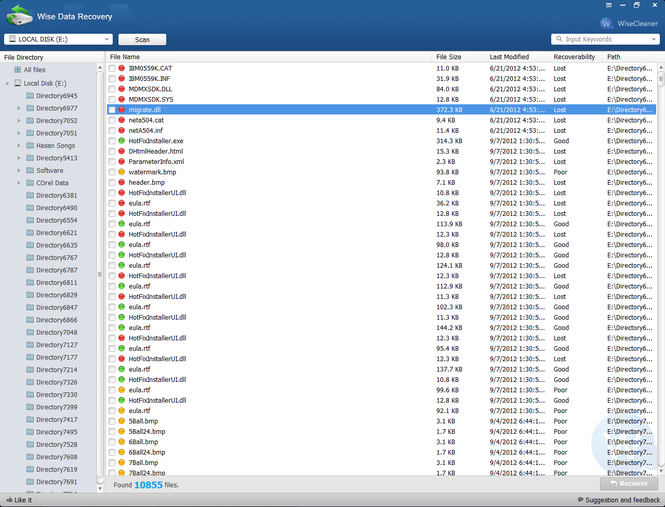The width and height of the screenshot is (665, 507).
Task: Open the title bar menu icon beside minimize
Action: (609, 6)
